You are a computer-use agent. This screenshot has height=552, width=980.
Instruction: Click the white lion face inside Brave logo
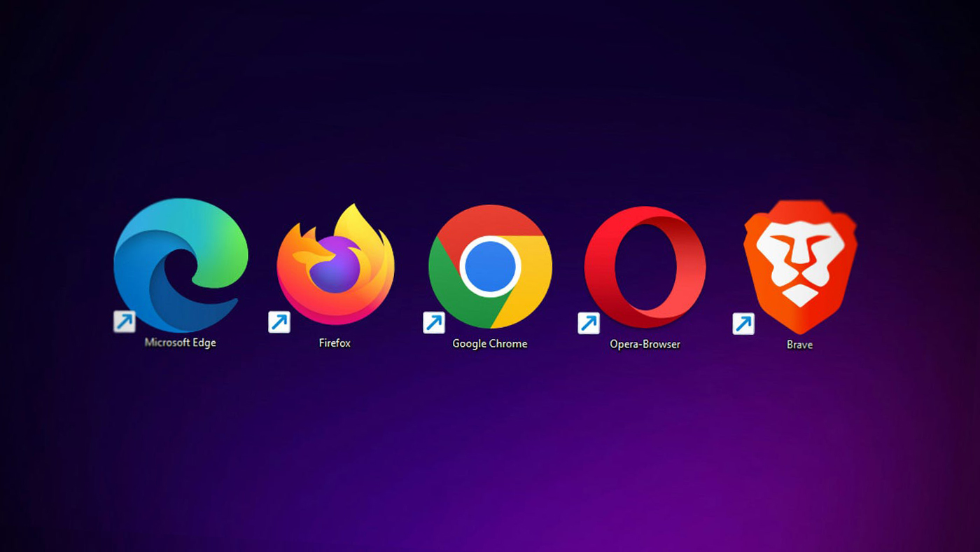coord(800,266)
